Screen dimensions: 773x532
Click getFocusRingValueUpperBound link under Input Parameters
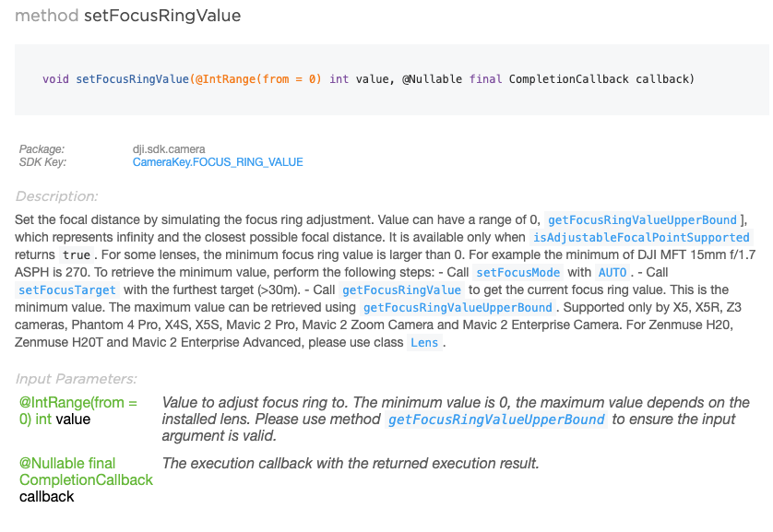[x=496, y=420]
